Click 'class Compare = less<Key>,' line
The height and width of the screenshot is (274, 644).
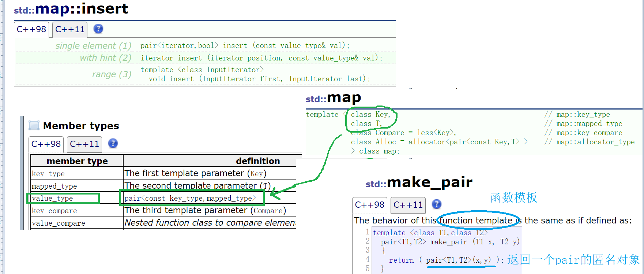point(403,133)
